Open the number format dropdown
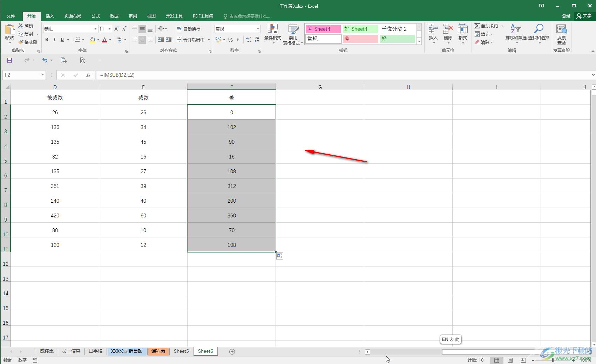The image size is (596, 364). (x=258, y=29)
